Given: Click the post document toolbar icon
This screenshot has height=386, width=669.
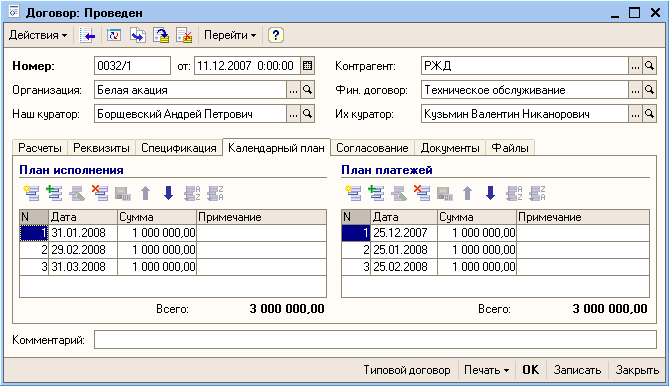Looking at the screenshot, I should pyautogui.click(x=161, y=35).
